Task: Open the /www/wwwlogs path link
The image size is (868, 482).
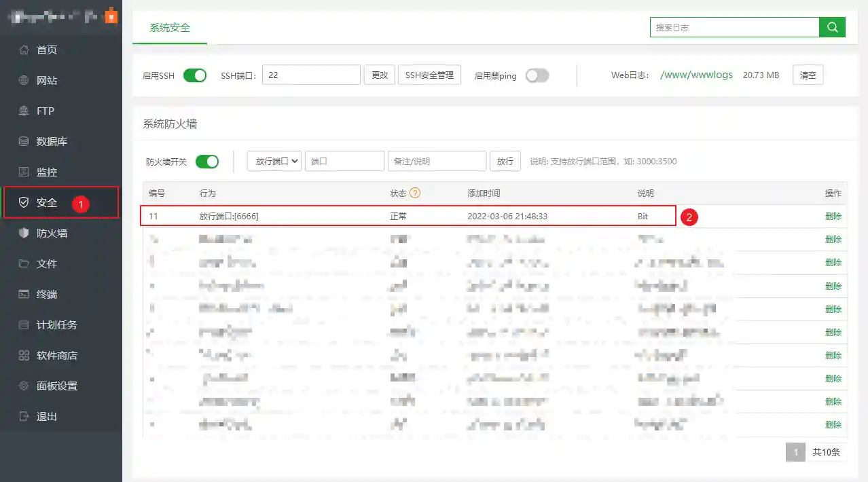Action: coord(696,75)
